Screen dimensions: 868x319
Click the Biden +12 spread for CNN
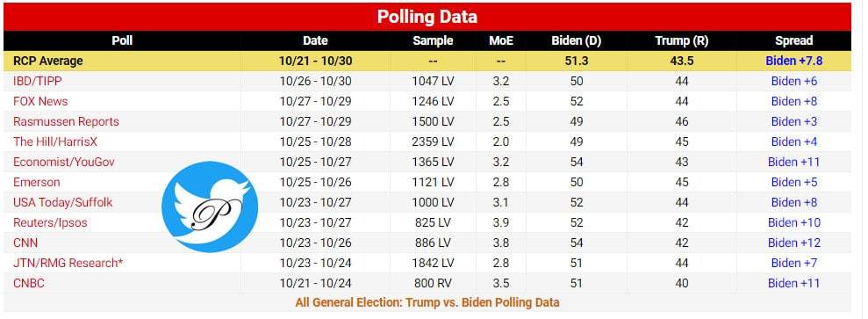point(793,243)
